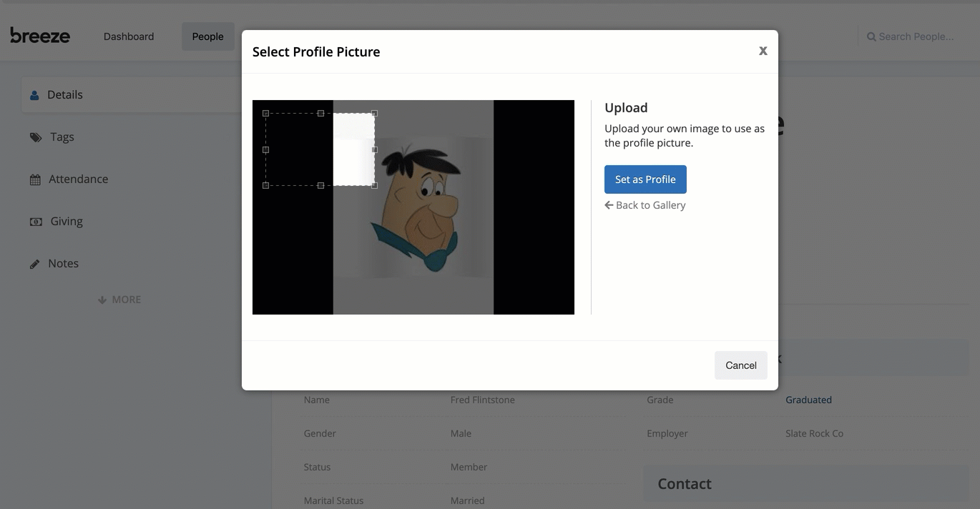This screenshot has height=509, width=980.
Task: Click the top-middle crop handle
Action: (x=320, y=113)
